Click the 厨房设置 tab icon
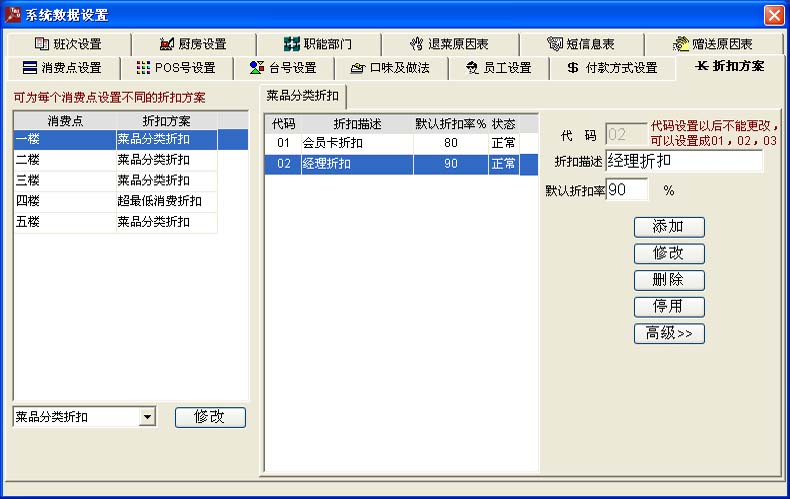Viewport: 790px width, 499px height. point(167,44)
